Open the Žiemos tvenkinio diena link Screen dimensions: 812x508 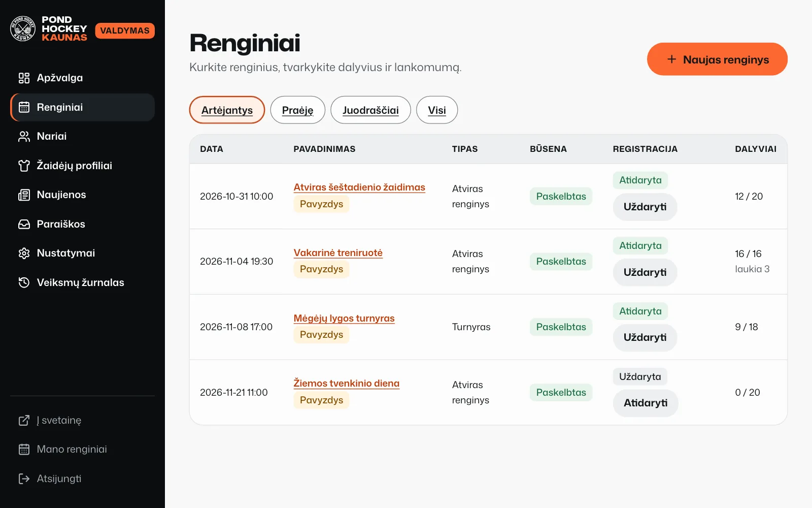[347, 383]
